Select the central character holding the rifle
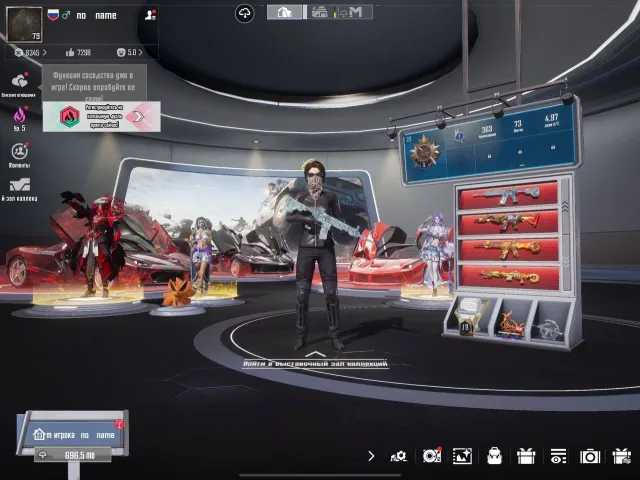This screenshot has width=640, height=480. [318, 254]
